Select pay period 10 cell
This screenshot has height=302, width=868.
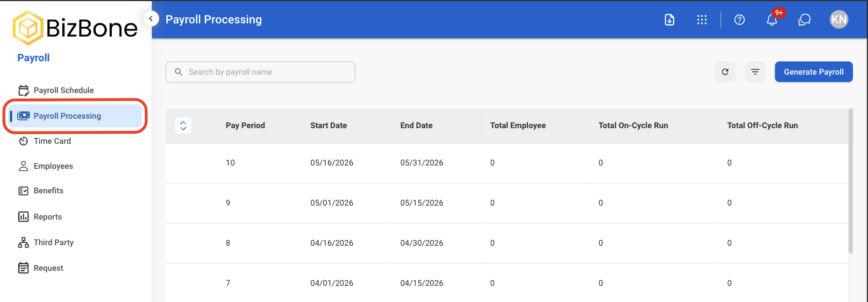pos(230,163)
